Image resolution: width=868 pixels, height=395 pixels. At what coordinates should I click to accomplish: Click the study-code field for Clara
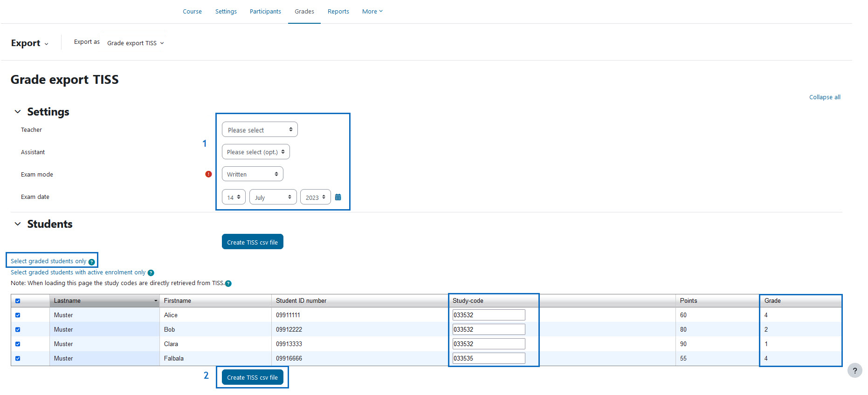[x=489, y=344]
